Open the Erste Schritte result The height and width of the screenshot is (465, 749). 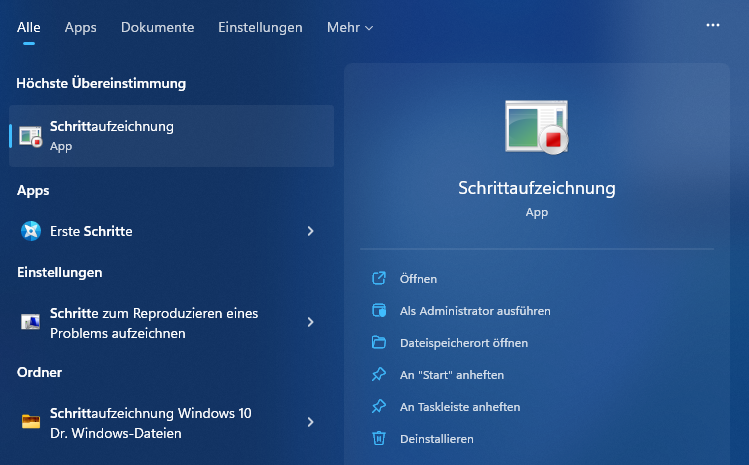click(171, 231)
